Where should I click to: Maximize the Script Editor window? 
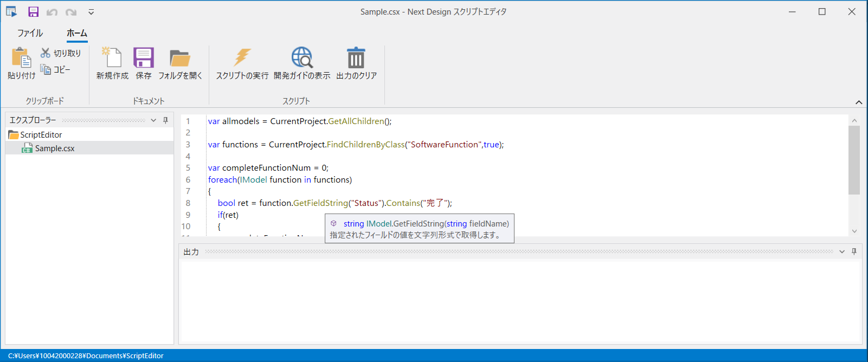pyautogui.click(x=822, y=12)
